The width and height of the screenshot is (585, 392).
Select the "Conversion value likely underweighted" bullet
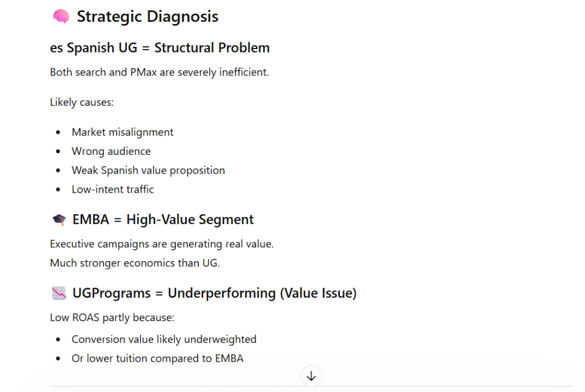pyautogui.click(x=164, y=339)
